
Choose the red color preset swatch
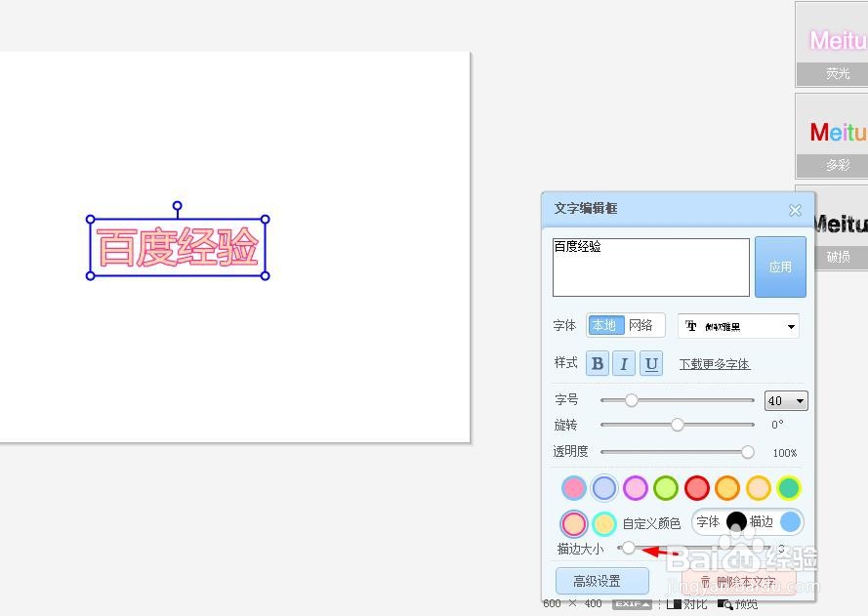(696, 487)
